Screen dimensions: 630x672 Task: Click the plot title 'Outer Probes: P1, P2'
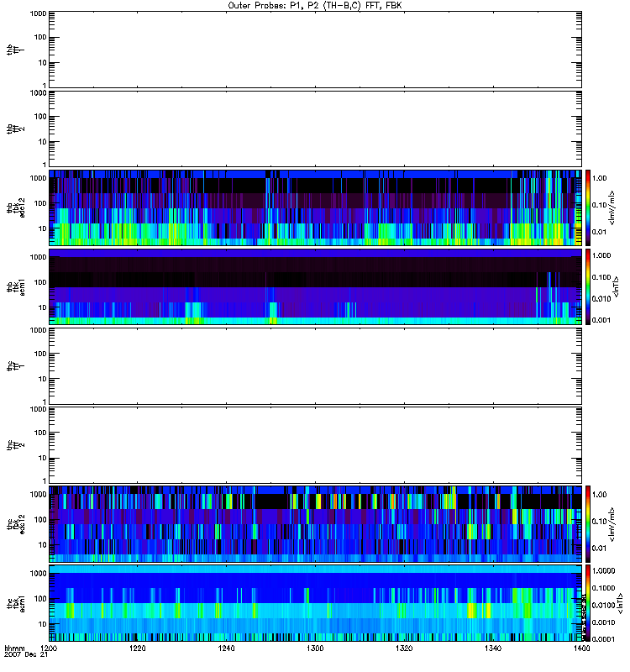pyautogui.click(x=314, y=5)
